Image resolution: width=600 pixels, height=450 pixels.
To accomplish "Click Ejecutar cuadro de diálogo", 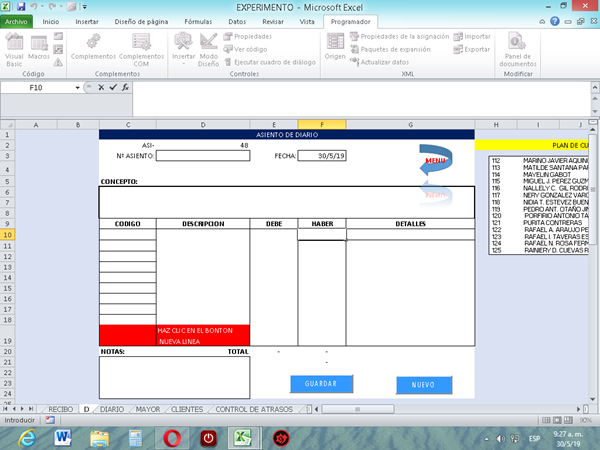I will tap(270, 62).
